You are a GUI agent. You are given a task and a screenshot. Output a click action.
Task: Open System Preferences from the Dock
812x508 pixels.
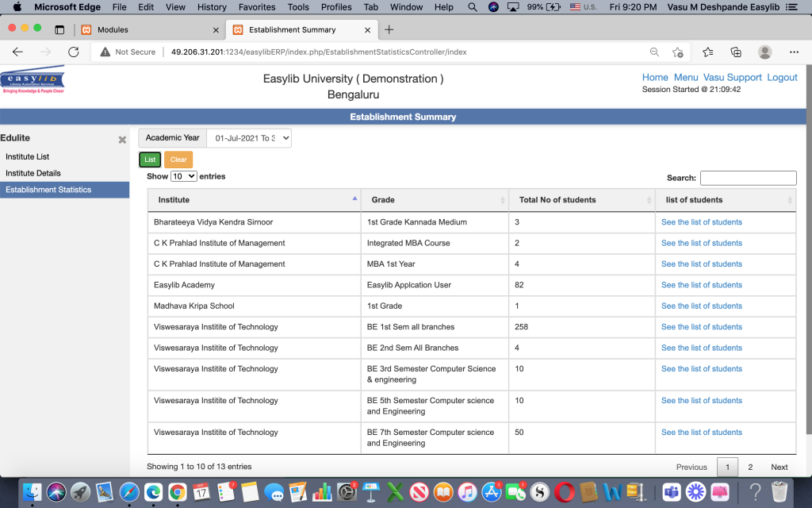[347, 491]
